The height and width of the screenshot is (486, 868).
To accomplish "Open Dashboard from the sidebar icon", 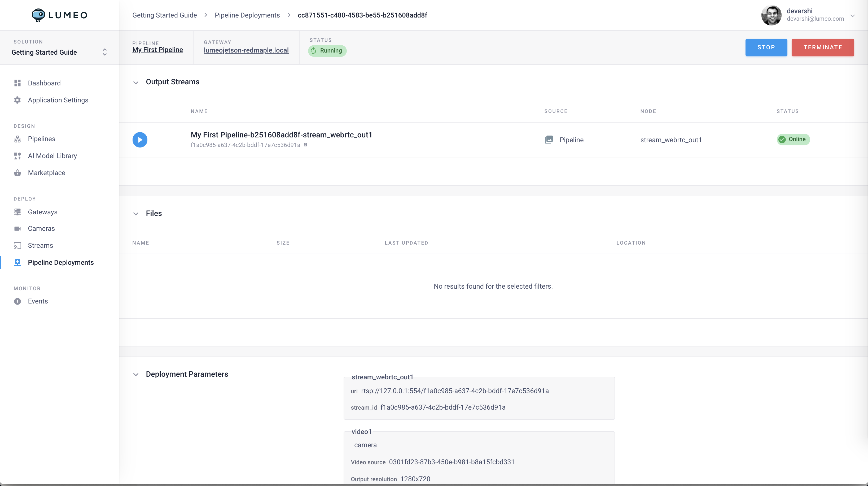I will (17, 83).
